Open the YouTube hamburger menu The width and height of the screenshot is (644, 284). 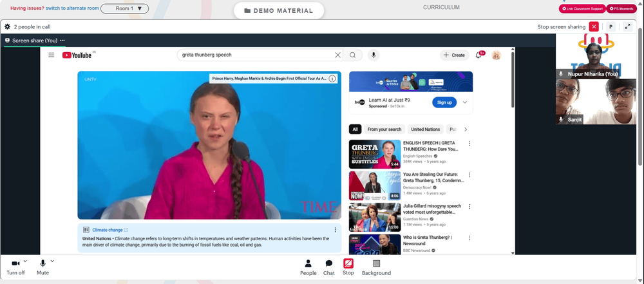(x=52, y=55)
